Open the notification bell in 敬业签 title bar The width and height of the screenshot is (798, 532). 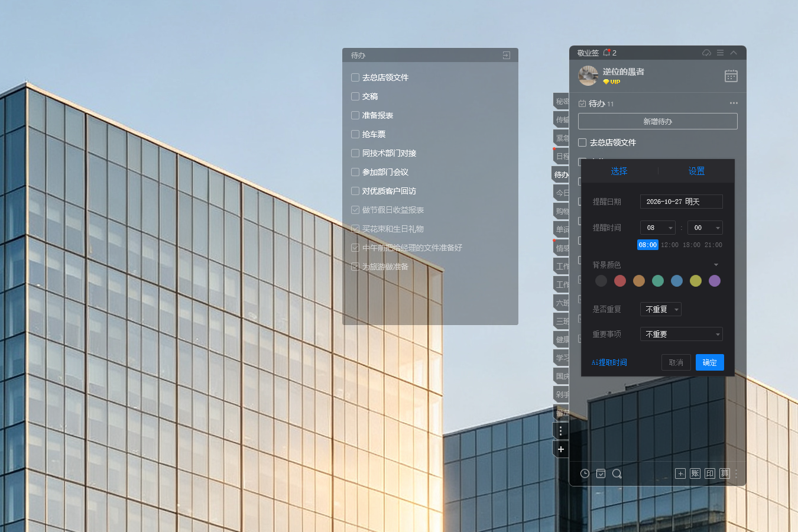(606, 53)
